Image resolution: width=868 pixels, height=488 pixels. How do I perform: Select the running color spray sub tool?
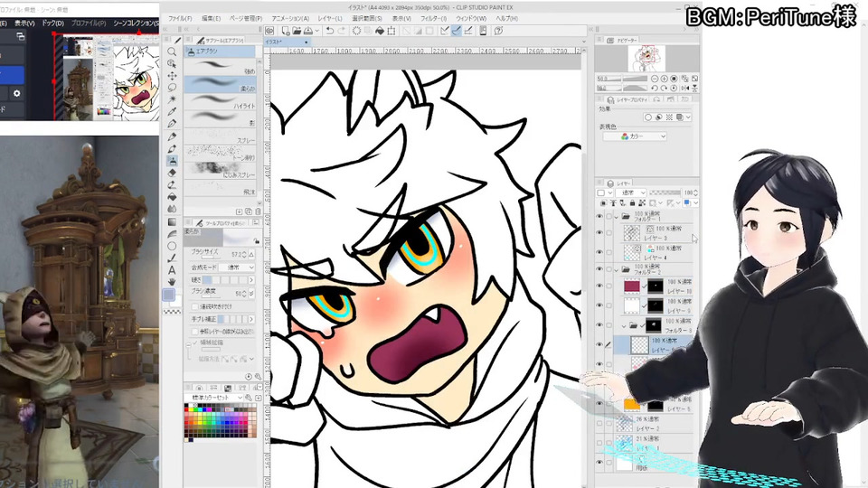221,171
